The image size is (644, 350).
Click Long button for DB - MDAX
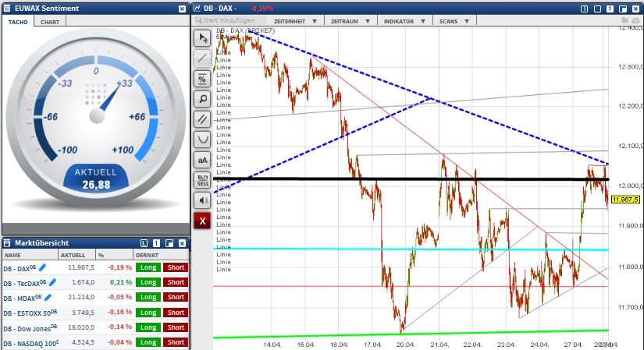[x=148, y=297]
